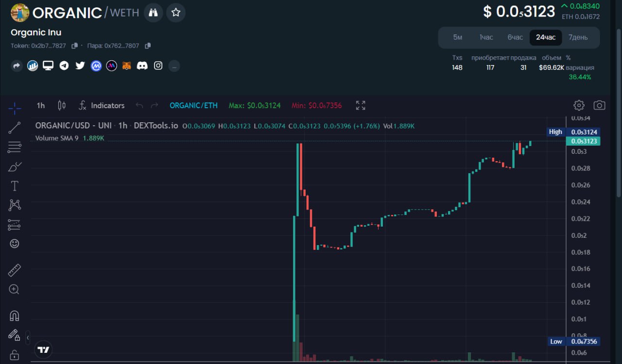Select the 5м timeframe tab
622x364 pixels.
click(x=458, y=37)
